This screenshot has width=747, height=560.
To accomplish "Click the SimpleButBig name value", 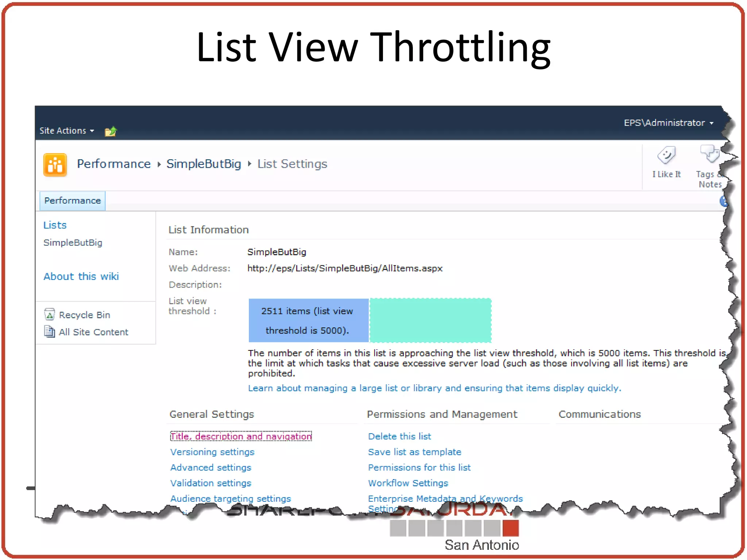I will coord(277,252).
